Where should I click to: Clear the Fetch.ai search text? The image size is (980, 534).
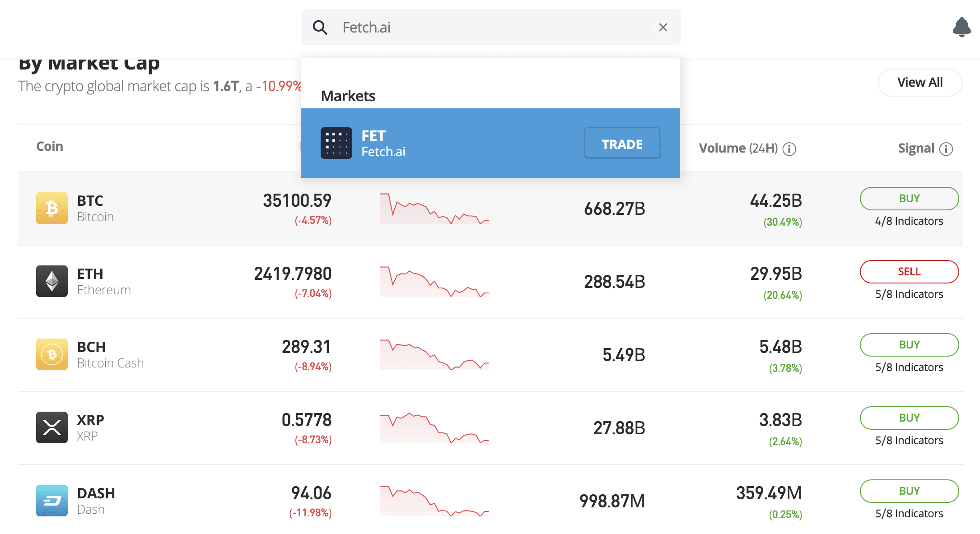pyautogui.click(x=663, y=28)
